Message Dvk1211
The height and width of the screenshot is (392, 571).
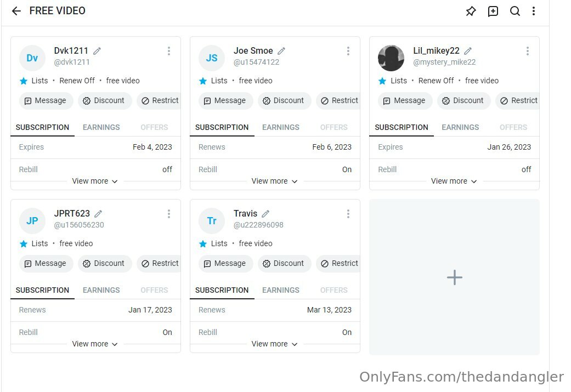[x=46, y=100]
